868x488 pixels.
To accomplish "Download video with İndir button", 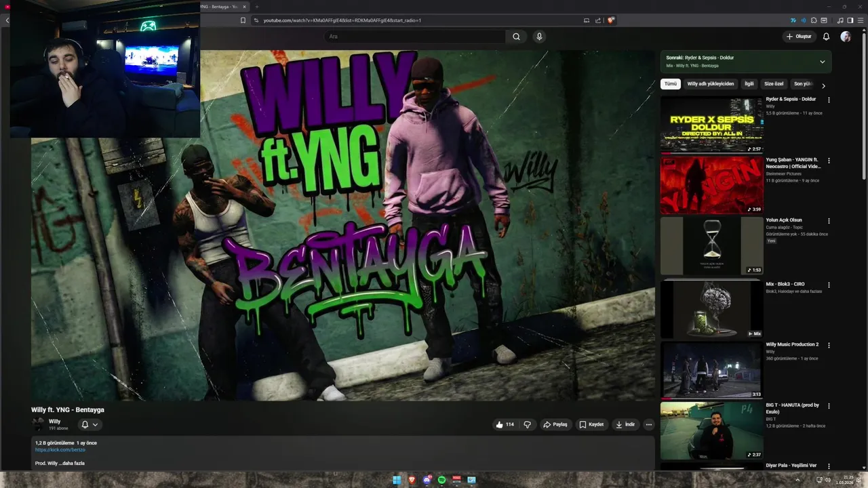I will tap(625, 424).
